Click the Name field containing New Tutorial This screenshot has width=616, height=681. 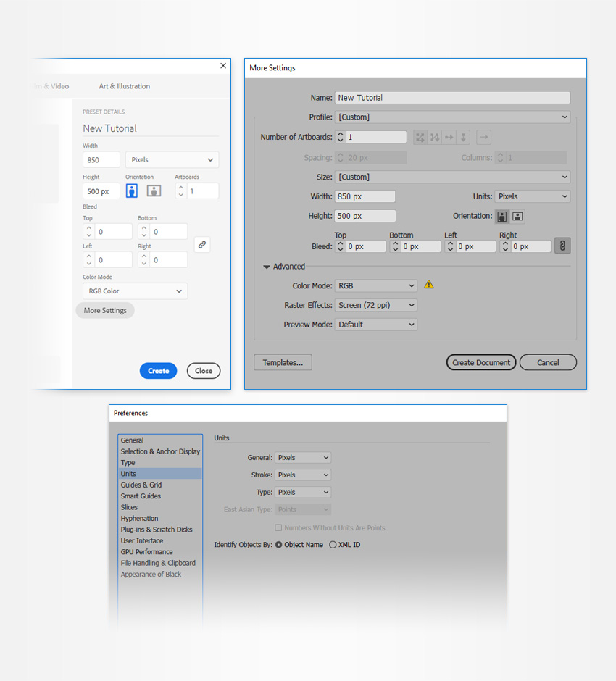[452, 98]
